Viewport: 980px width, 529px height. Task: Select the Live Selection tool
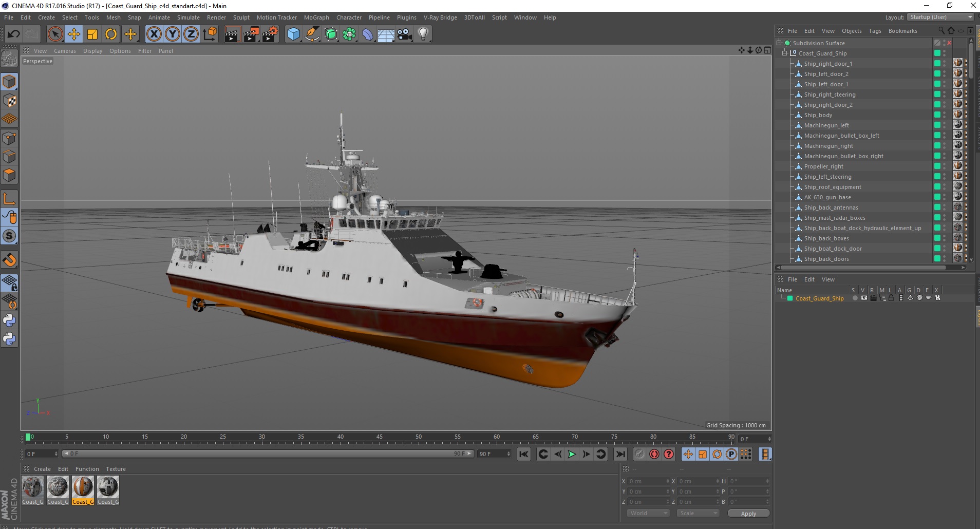(55, 34)
